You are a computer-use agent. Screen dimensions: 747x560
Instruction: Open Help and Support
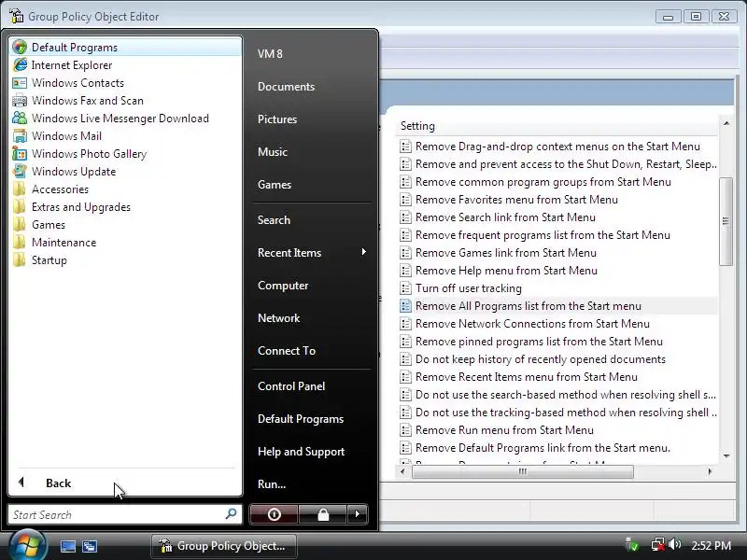pos(301,452)
